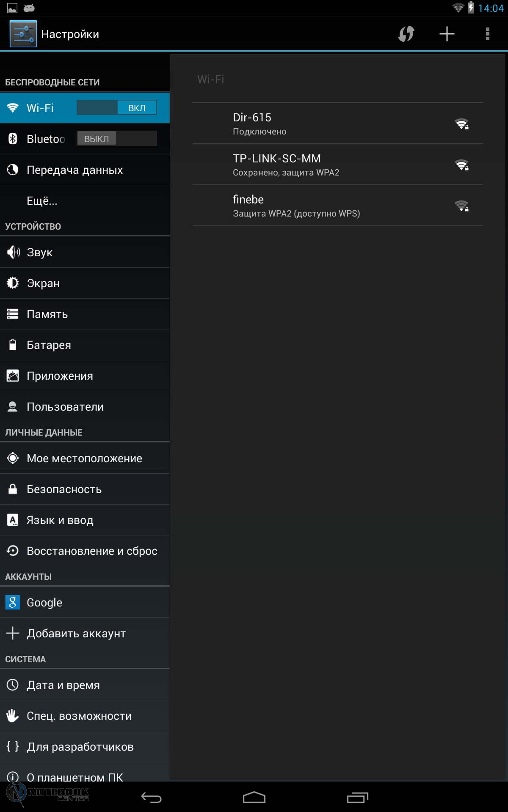This screenshot has width=508, height=812.
Task: Open Для разработчиков developer options
Action: [80, 747]
